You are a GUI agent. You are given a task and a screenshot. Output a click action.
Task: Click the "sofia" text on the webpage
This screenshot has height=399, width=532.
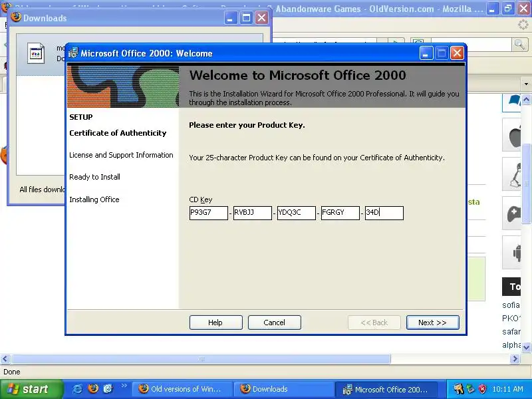point(511,305)
